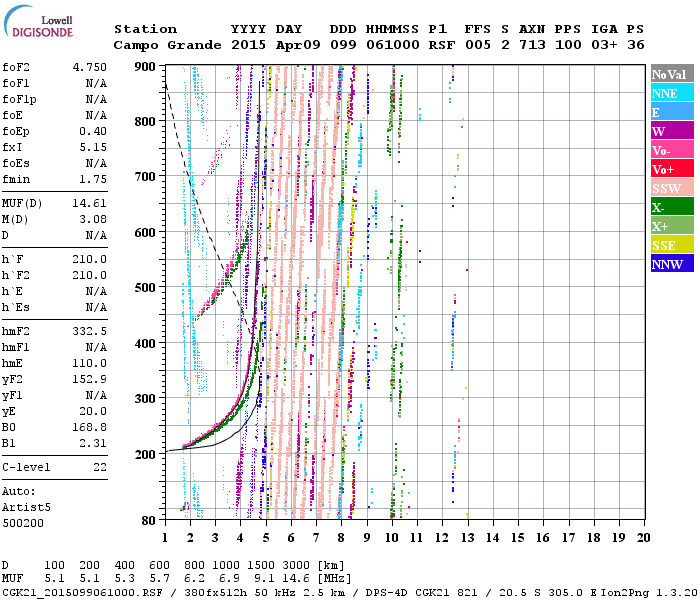
Task: Click the 099 day-of-year value
Action: [x=343, y=45]
